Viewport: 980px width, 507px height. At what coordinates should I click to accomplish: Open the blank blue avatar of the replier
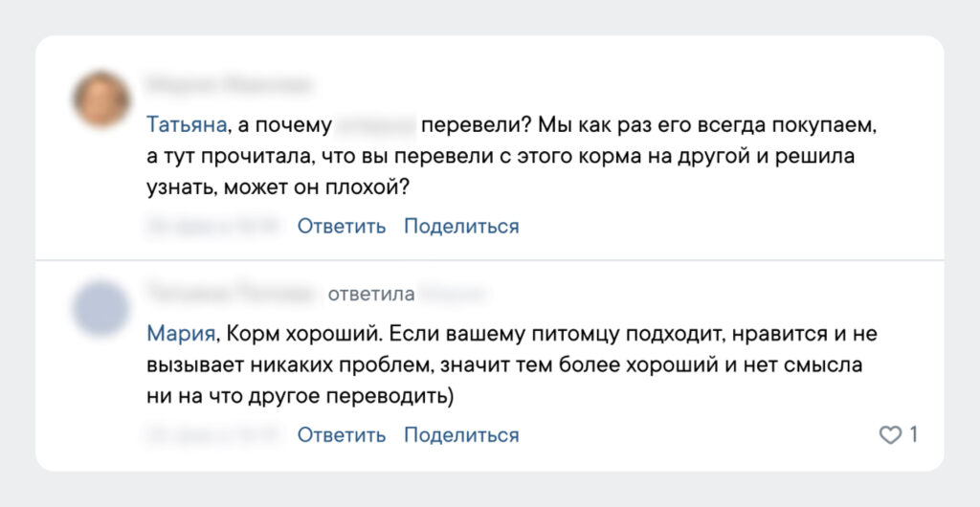click(101, 309)
